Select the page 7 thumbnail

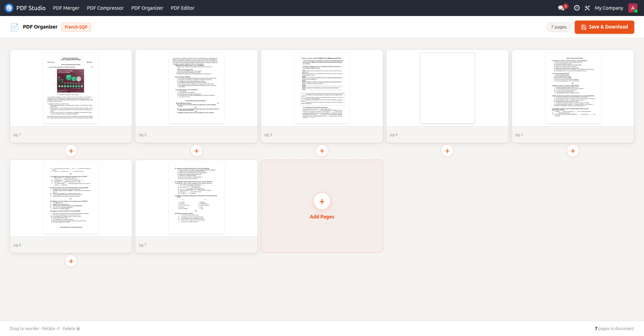(196, 198)
